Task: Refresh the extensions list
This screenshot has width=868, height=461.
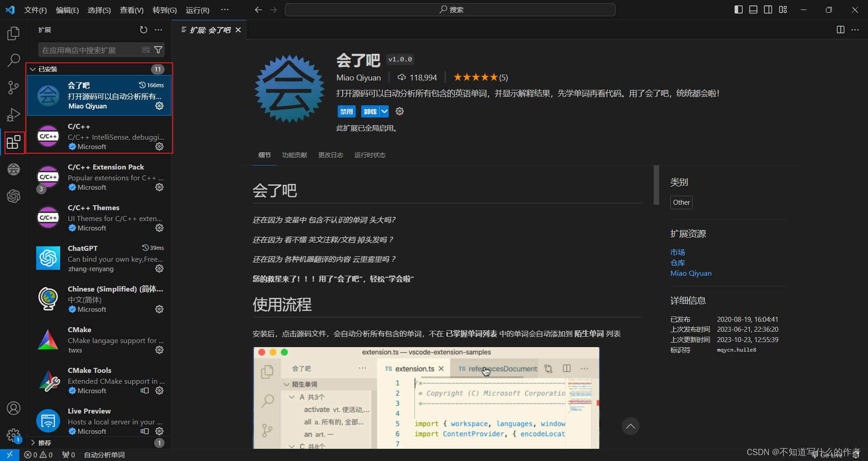Action: point(143,30)
